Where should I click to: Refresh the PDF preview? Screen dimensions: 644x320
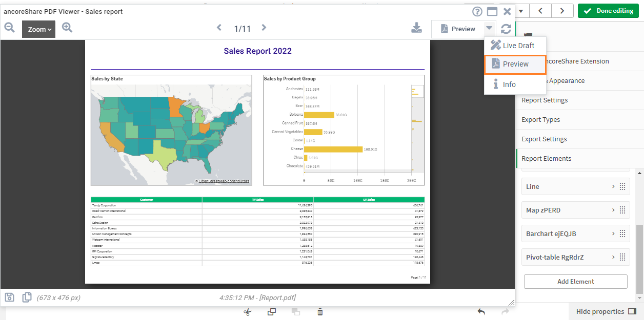[x=506, y=29]
